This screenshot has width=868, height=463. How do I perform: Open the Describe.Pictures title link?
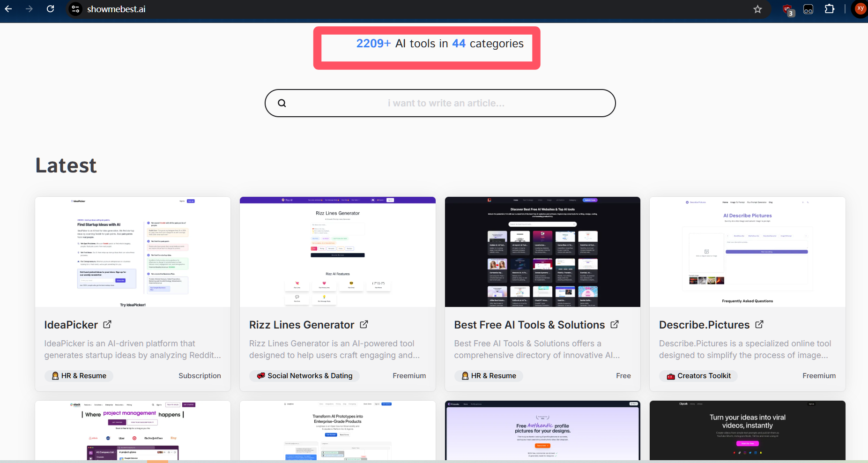click(x=704, y=325)
